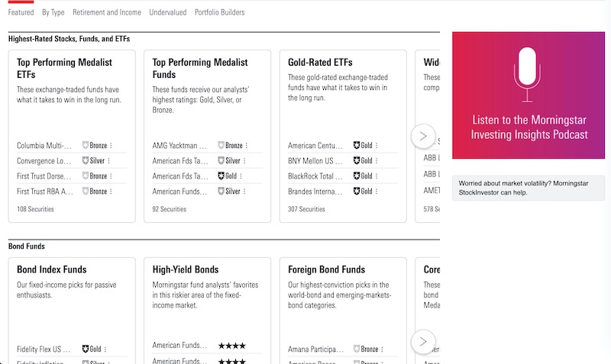Click the Gold medal icon beside American Centu

357,146
